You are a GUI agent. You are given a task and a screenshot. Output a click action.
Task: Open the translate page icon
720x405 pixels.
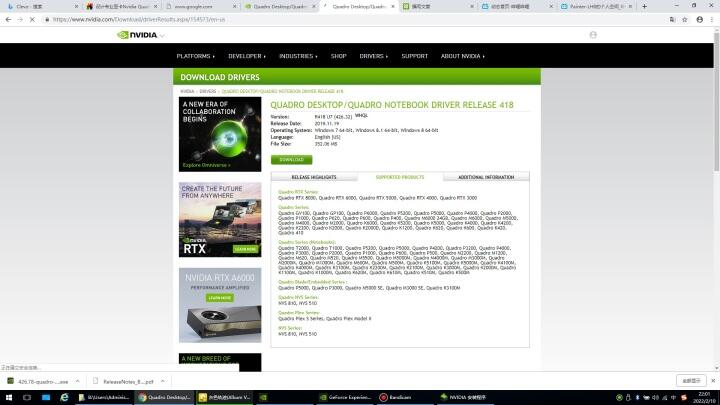672,20
